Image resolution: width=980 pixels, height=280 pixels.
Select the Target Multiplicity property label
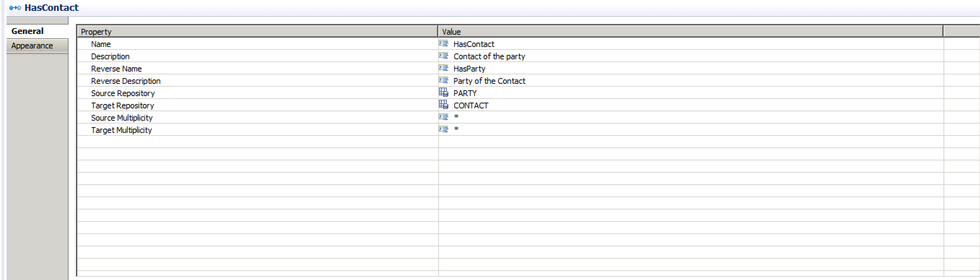click(x=121, y=130)
